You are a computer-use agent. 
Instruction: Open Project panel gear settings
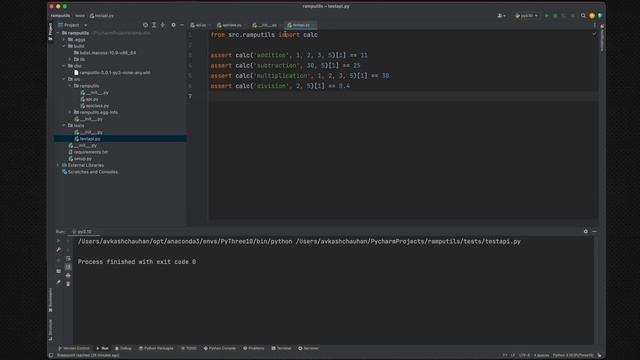click(x=173, y=25)
